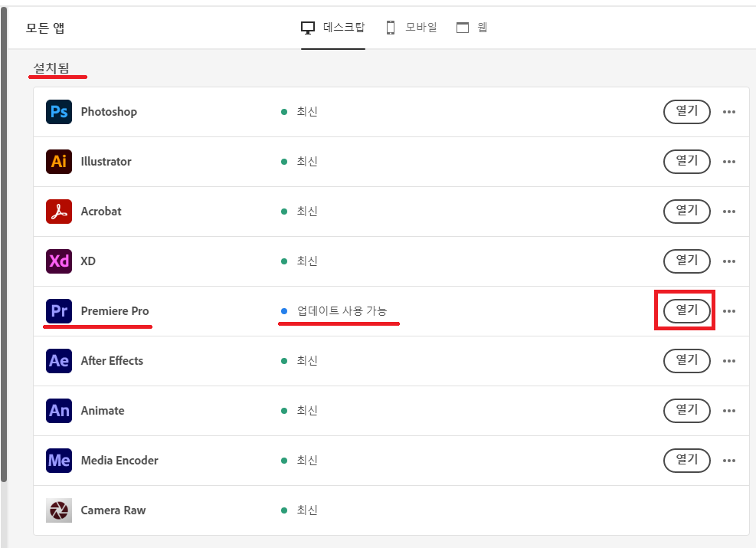Click the vertical scrollbar on the left edge
The image size is (756, 548).
click(4, 244)
